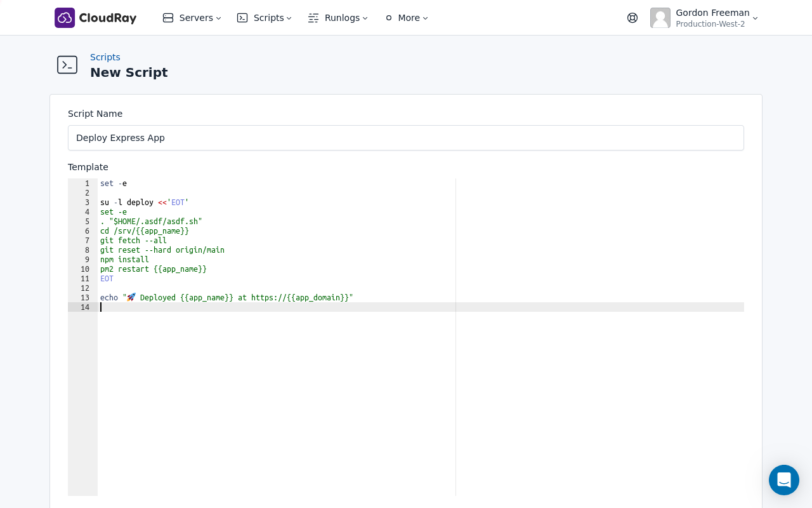Click the Runlogs filter-lines icon
This screenshot has height=508, width=812.
[313, 18]
